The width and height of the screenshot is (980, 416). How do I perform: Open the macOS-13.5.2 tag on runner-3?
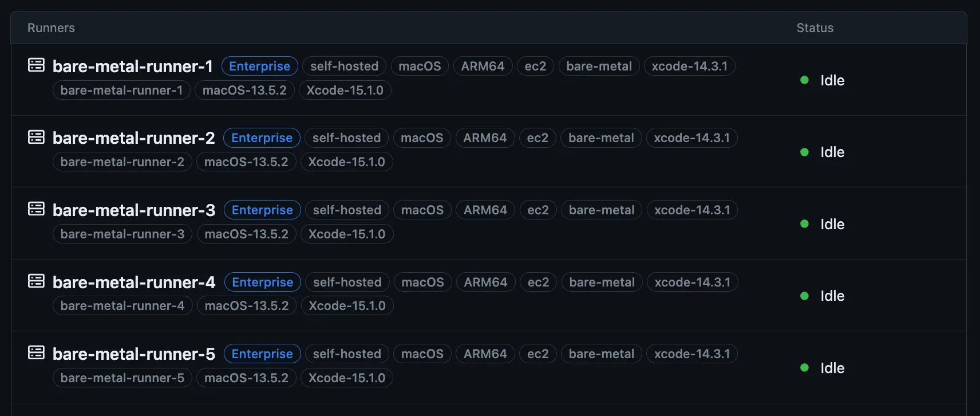pos(246,234)
